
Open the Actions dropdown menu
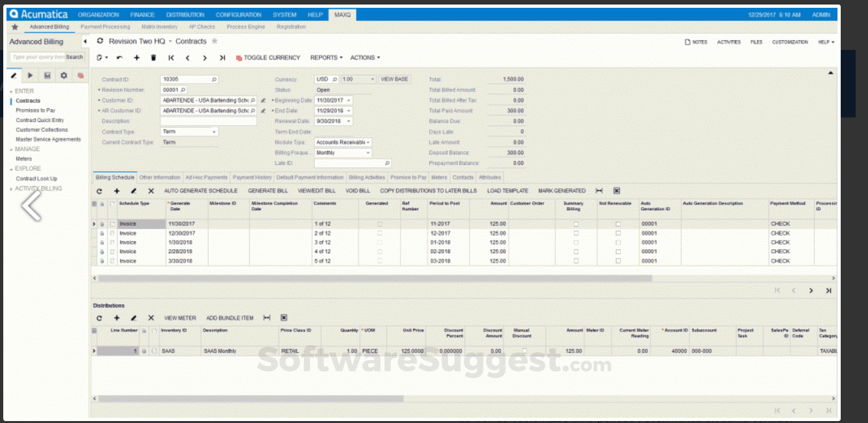coord(365,58)
